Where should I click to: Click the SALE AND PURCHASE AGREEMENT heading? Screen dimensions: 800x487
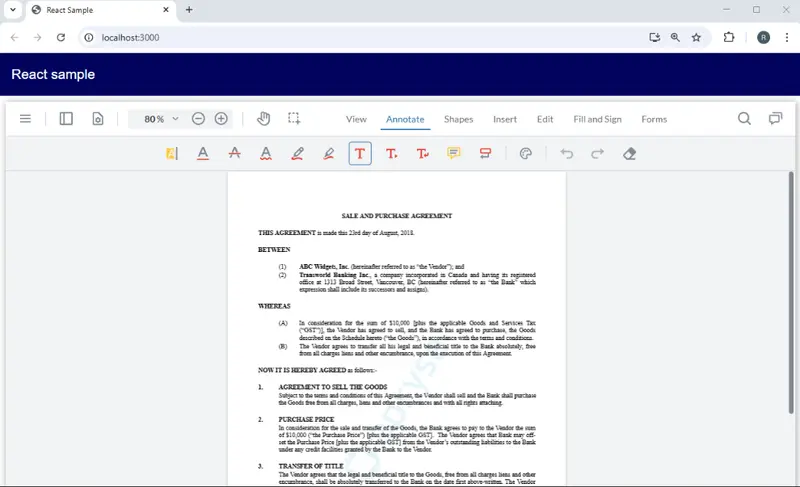[396, 216]
